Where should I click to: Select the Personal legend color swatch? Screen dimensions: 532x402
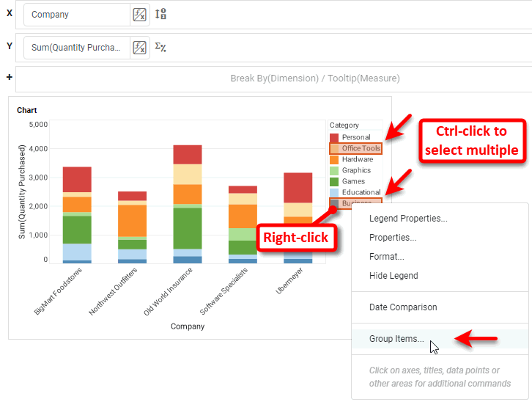click(x=334, y=137)
